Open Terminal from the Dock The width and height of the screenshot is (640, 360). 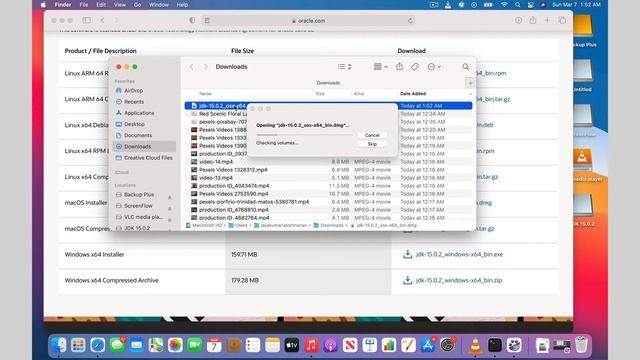(x=494, y=345)
